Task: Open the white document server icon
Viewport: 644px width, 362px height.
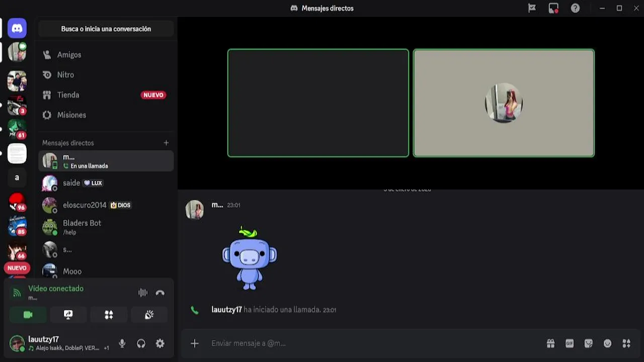Action: pos(17,153)
